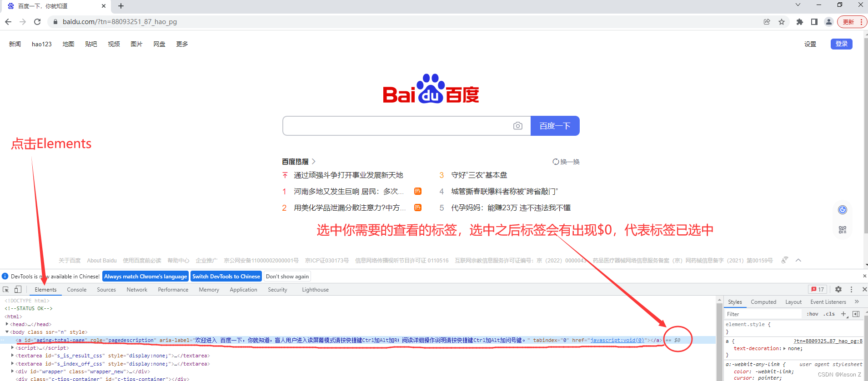Click Switch DevTools to Chinese button
The height and width of the screenshot is (381, 868).
[x=226, y=277]
